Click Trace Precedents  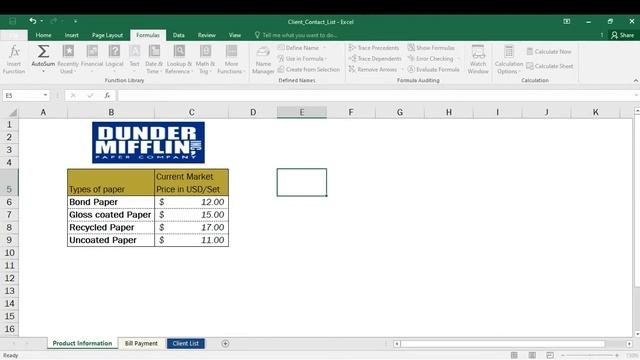tap(374, 48)
